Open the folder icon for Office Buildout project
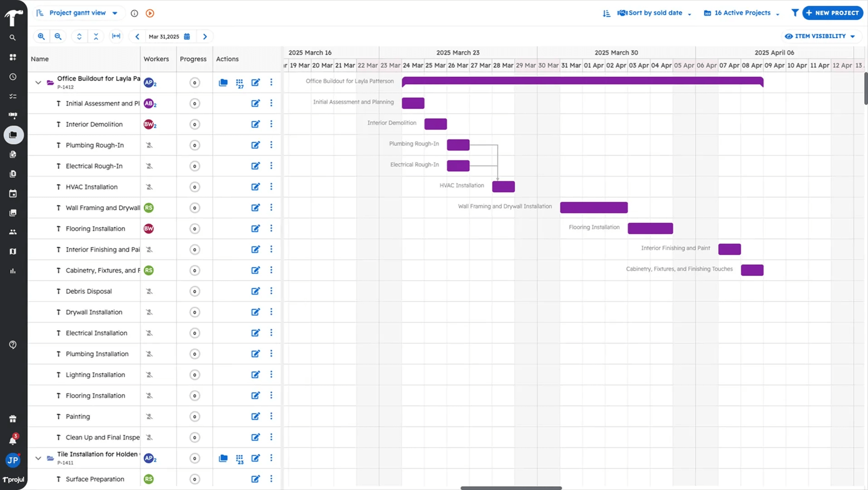Viewport: 868px width, 490px height. pos(223,83)
